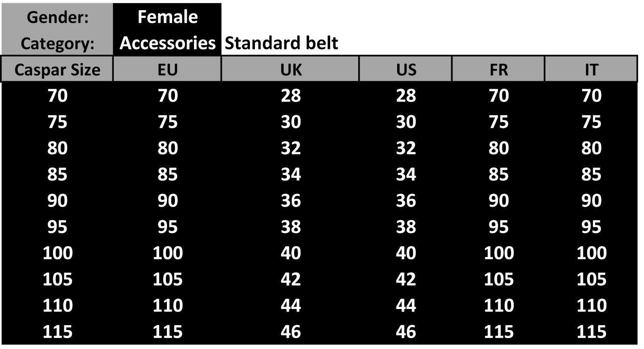
Task: Click 40 in the US column
Action: pos(406,253)
